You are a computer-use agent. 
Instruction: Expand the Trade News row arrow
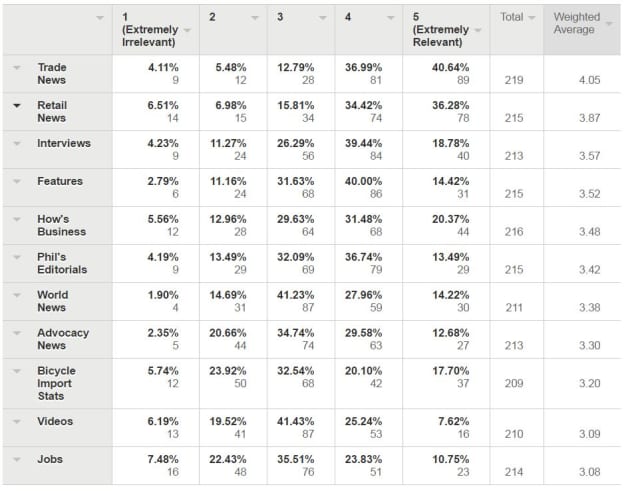click(17, 67)
